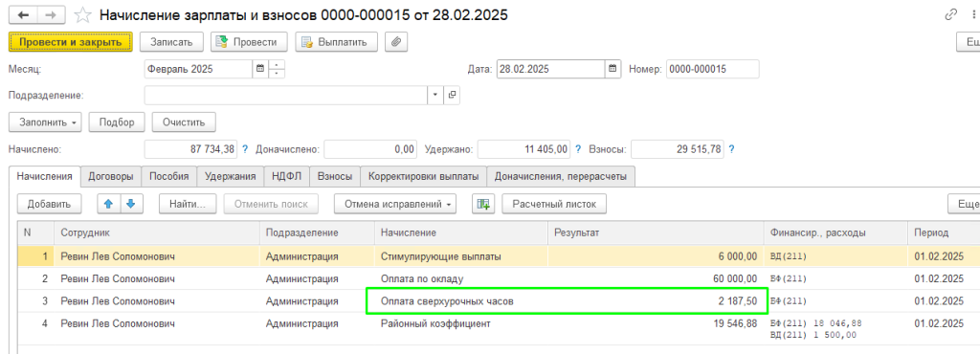This screenshot has width=980, height=354.
Task: Click ВД(211) financing cell in row 1
Action: (x=835, y=256)
